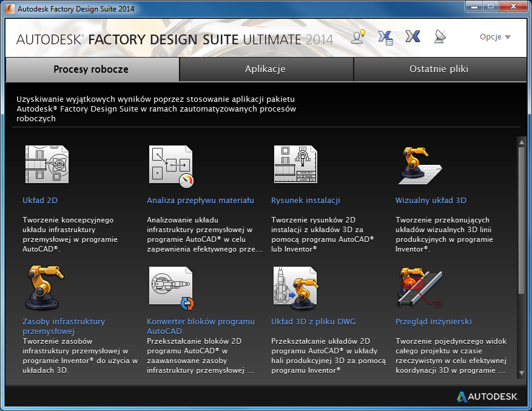Open the Układ 3D z pliku DWG icon
This screenshot has height=411, width=532.
pos(295,288)
